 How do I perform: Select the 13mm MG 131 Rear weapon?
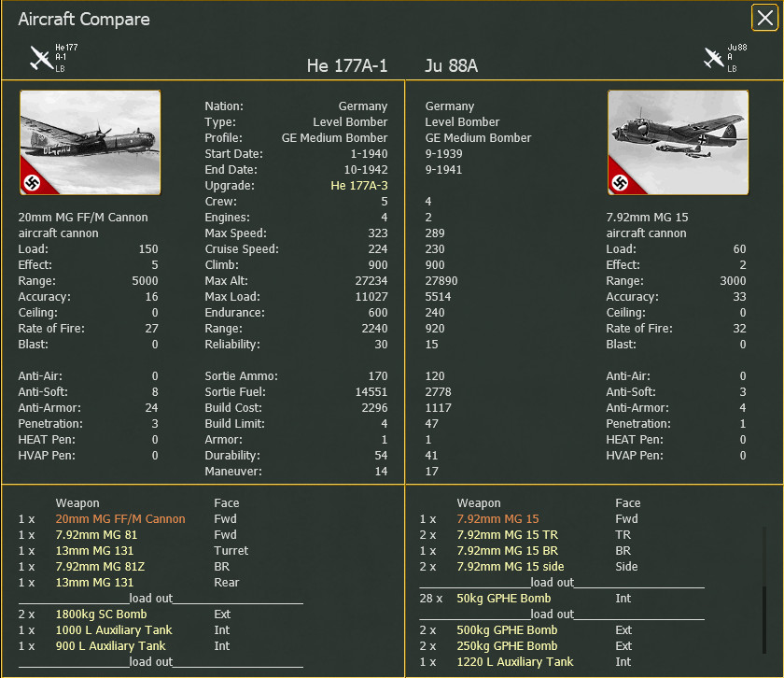point(94,583)
